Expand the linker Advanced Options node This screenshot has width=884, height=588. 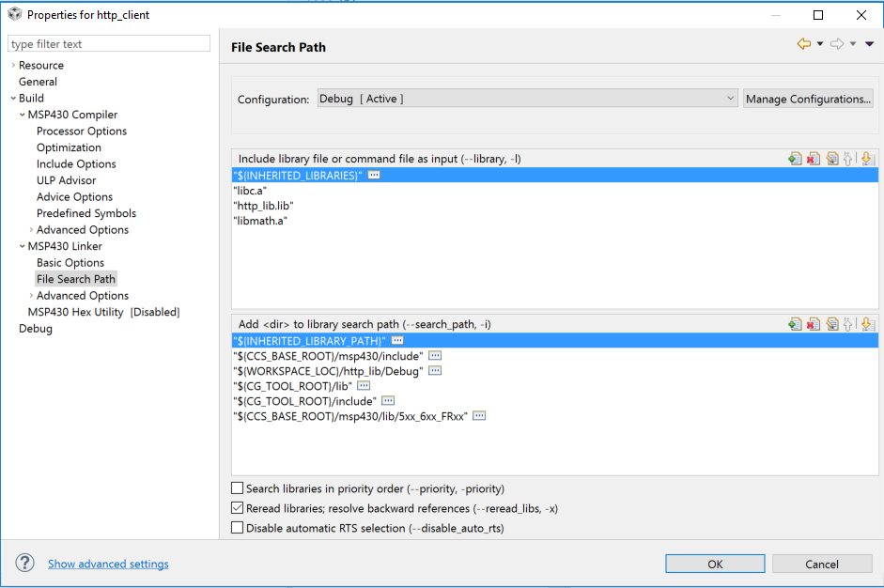(x=31, y=296)
